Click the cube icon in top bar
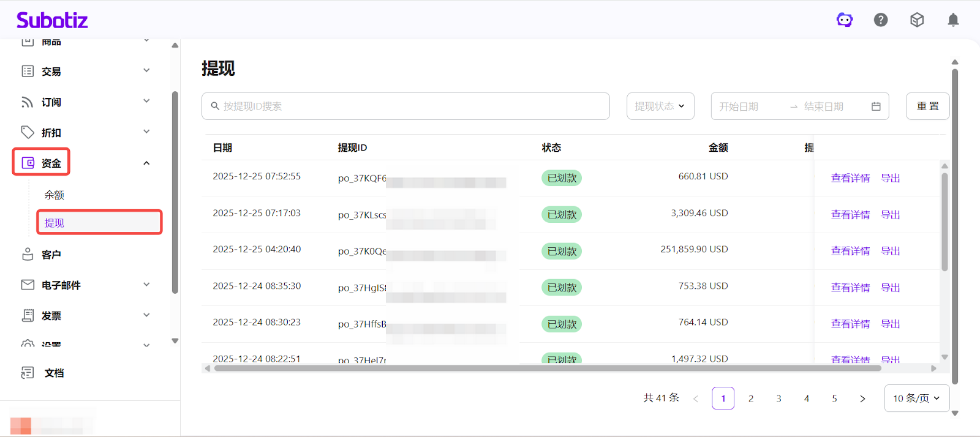 [x=917, y=20]
